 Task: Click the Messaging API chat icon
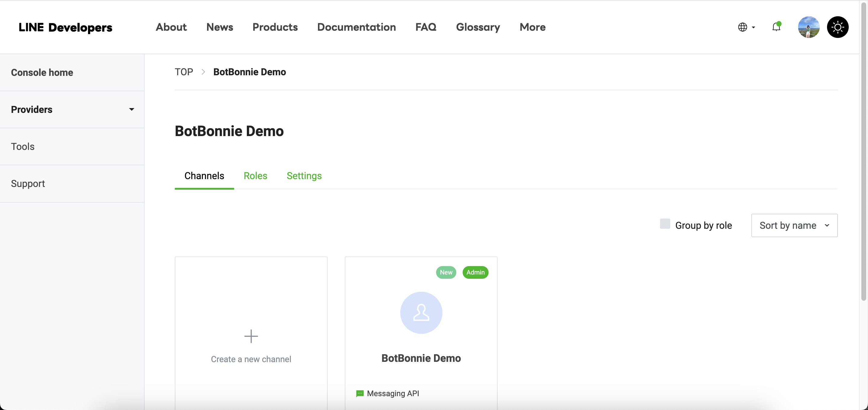pyautogui.click(x=360, y=393)
